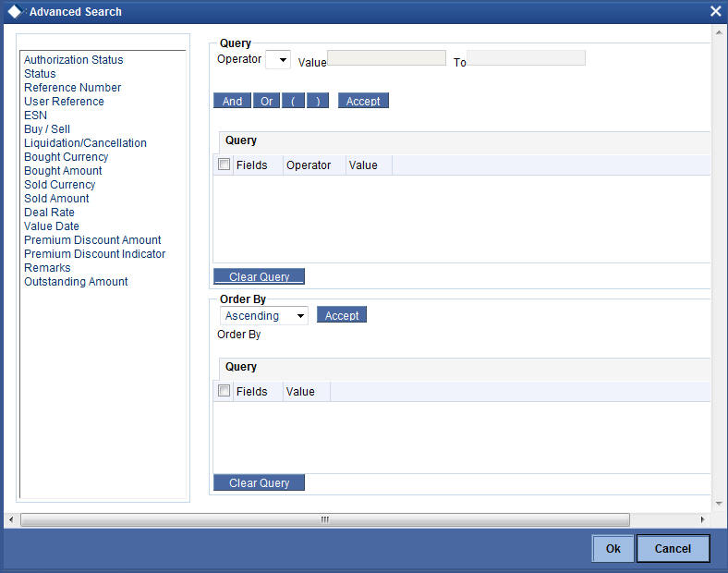Accept the Order By selection
Image resolution: width=728 pixels, height=573 pixels.
pos(342,315)
